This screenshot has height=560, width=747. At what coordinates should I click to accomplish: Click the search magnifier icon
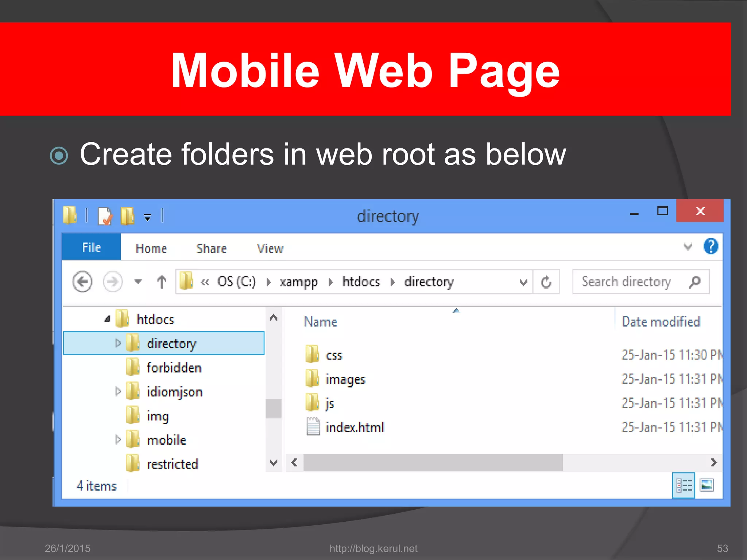[695, 282]
